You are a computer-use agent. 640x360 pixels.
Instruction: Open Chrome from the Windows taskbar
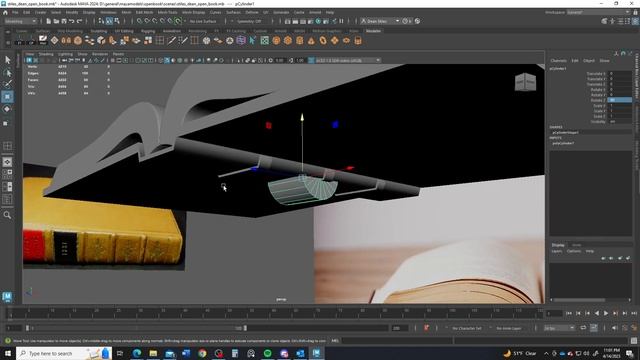(x=202, y=353)
